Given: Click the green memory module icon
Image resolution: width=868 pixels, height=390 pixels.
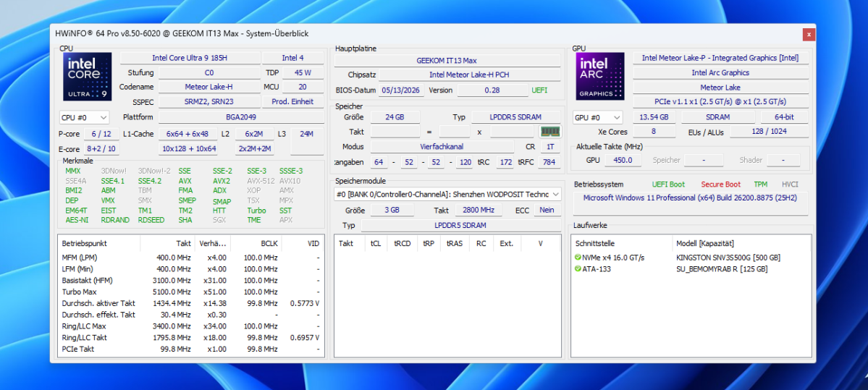Looking at the screenshot, I should 550,132.
